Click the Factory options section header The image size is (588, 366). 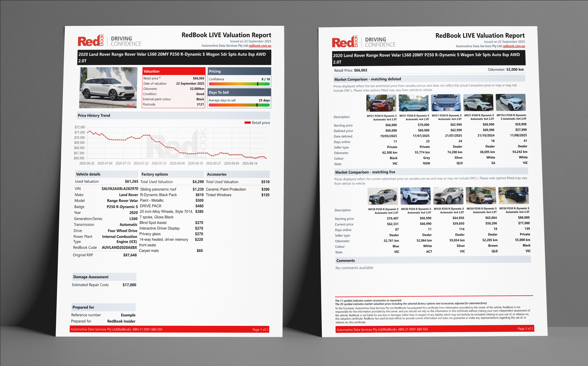tap(155, 174)
